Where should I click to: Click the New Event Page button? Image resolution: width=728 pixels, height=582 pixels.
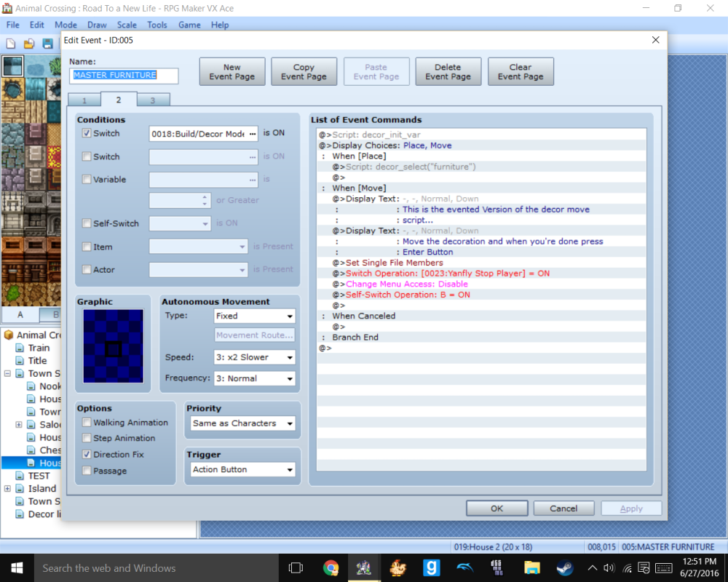(x=232, y=71)
